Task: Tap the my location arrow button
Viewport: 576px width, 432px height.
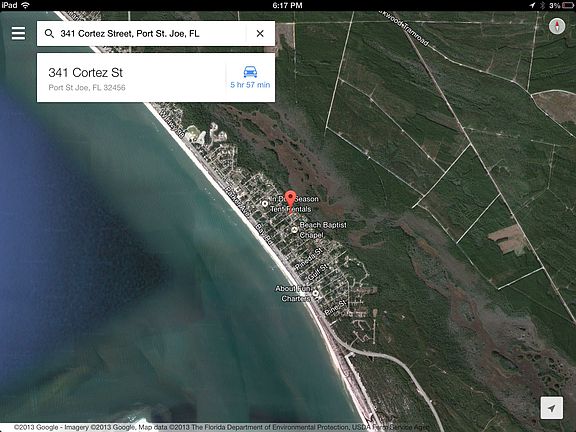Action: coord(551,408)
